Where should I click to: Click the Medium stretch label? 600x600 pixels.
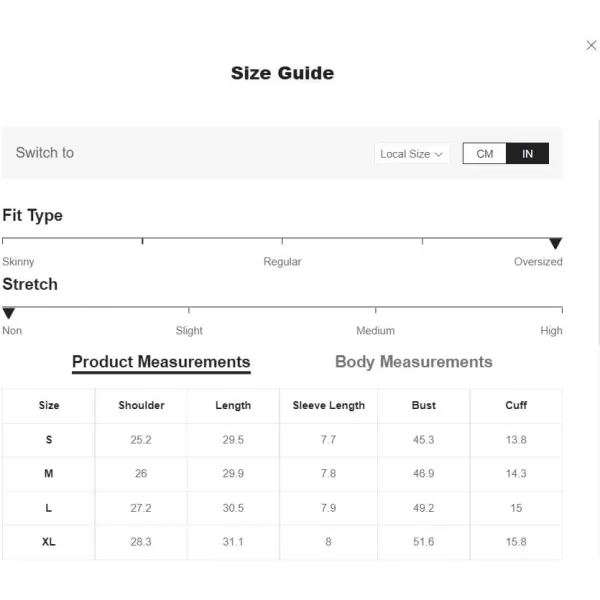pos(375,331)
